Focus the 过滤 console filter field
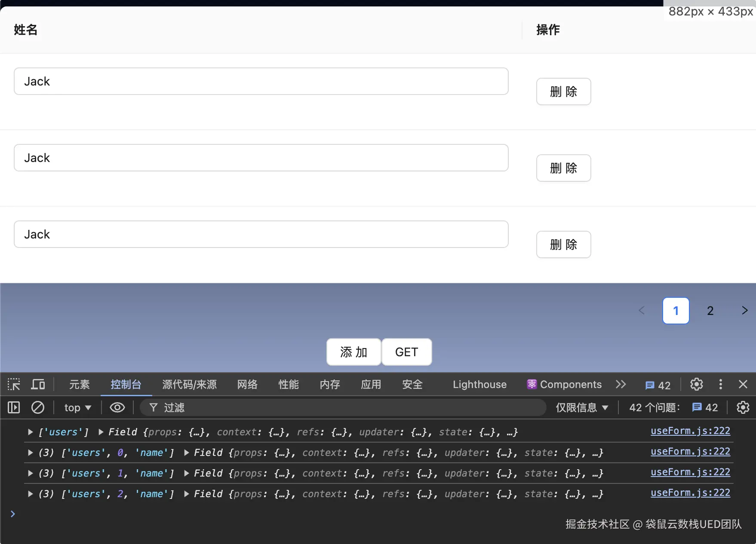The image size is (756, 544). tap(343, 407)
